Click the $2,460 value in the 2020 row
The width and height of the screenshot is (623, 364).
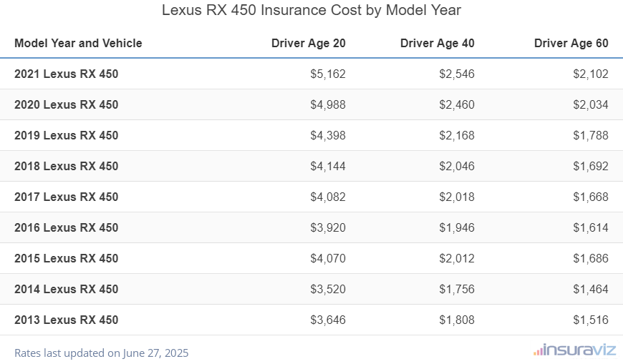(457, 104)
